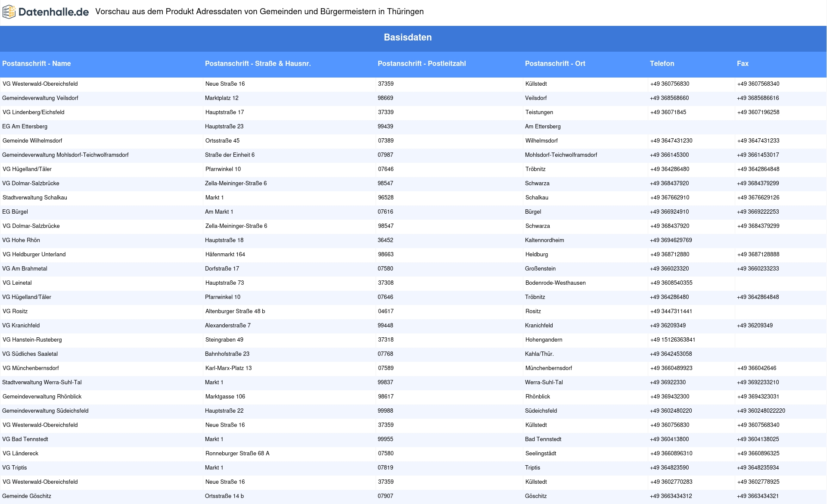Image resolution: width=827 pixels, height=504 pixels.
Task: Click the postal code 99988
Action: [x=386, y=411]
